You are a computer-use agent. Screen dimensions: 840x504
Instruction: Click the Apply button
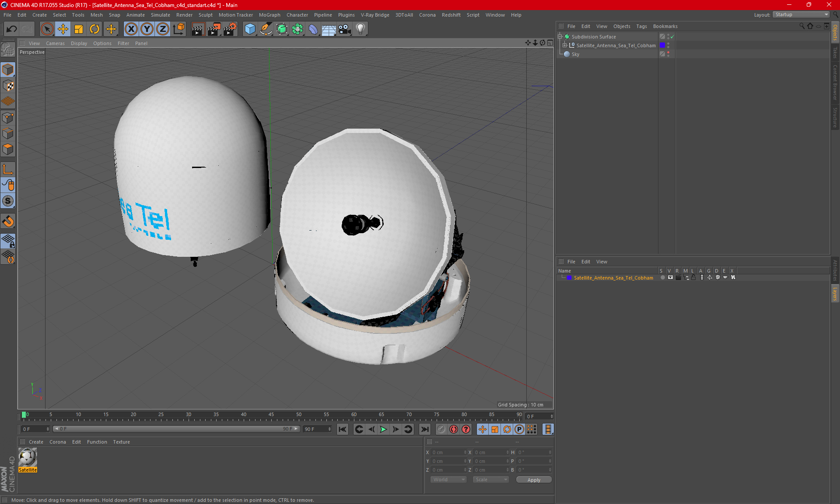533,479
